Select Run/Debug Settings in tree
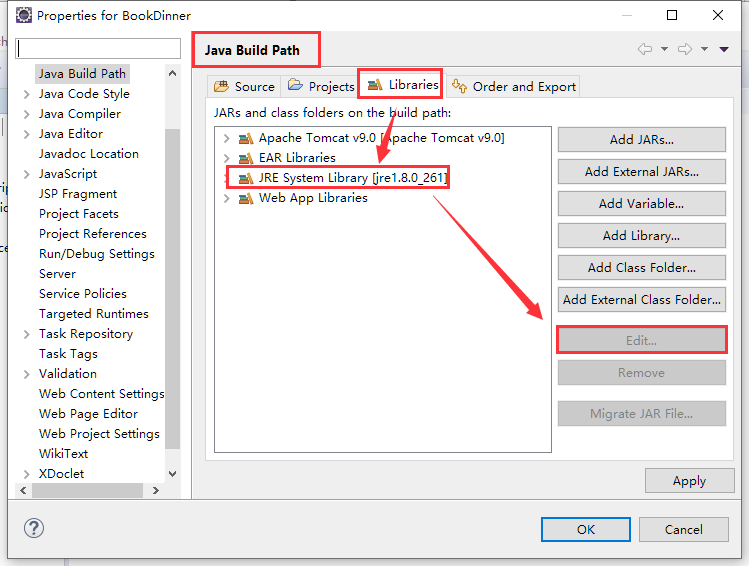Viewport: 749px width, 566px height. tap(96, 254)
